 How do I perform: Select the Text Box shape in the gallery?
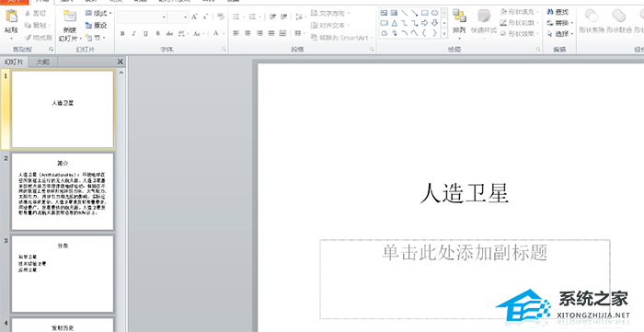click(384, 13)
